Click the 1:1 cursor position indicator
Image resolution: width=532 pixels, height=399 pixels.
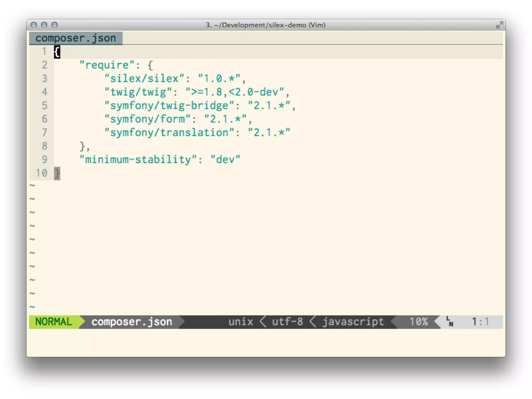point(480,322)
